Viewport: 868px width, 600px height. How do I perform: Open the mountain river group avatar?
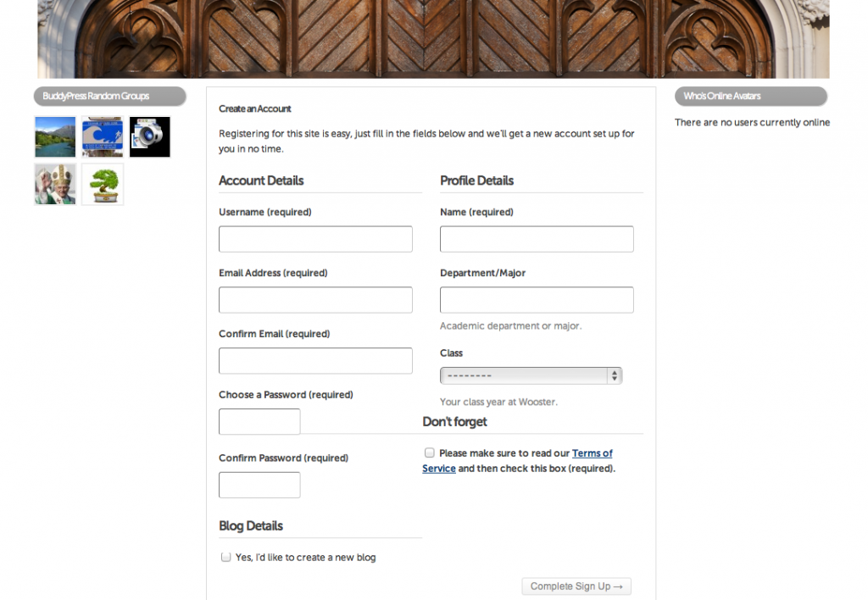(55, 137)
